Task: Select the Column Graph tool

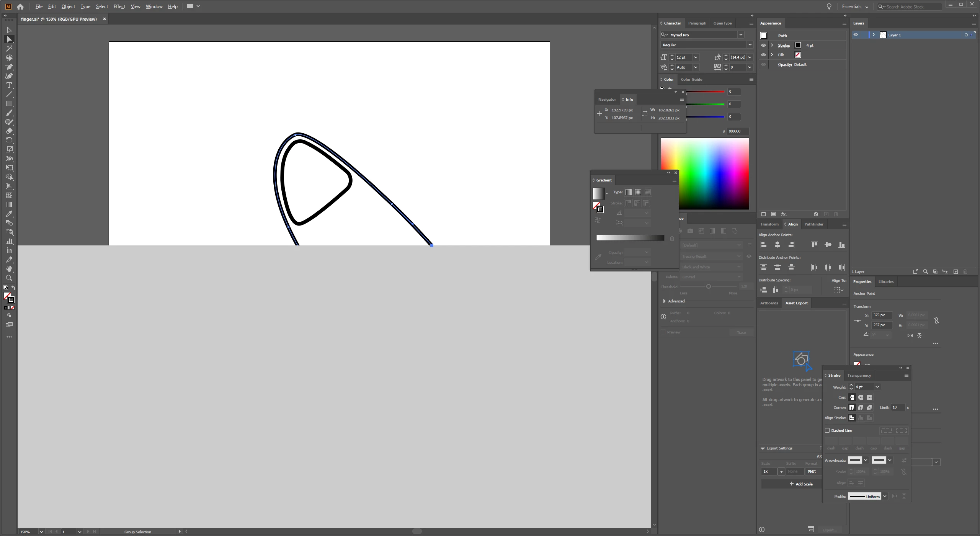Action: (x=9, y=241)
